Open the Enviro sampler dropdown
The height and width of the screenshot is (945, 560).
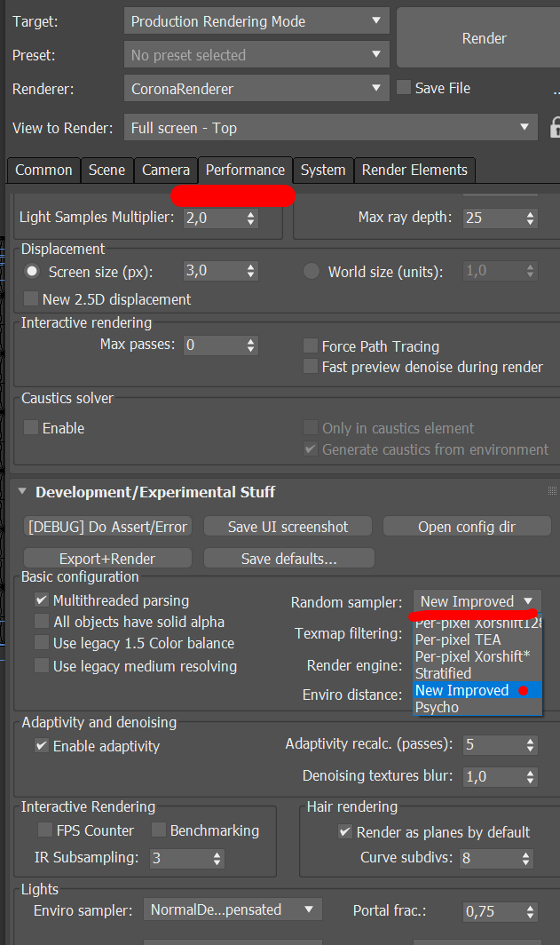point(233,909)
